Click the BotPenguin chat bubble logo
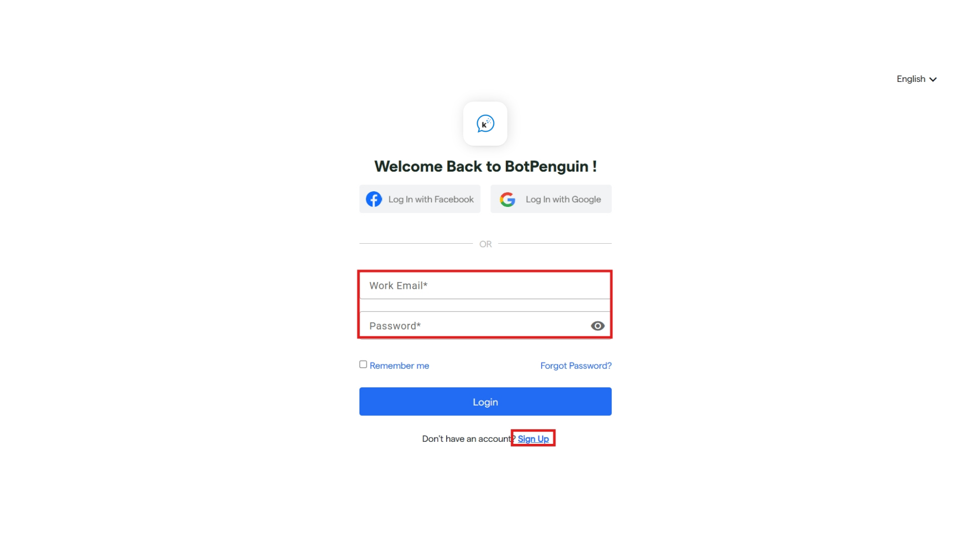The width and height of the screenshot is (968, 560). (485, 124)
